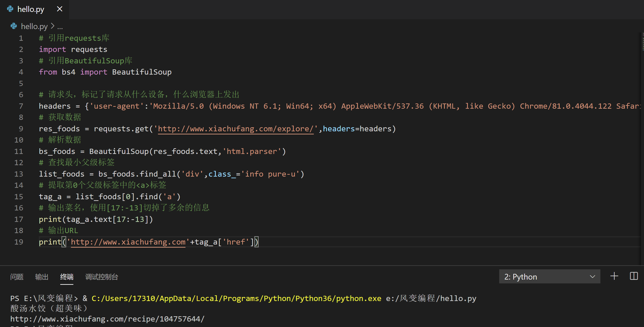Click 'e:/风变编程/hello.py' in the terminal command

click(x=431, y=298)
